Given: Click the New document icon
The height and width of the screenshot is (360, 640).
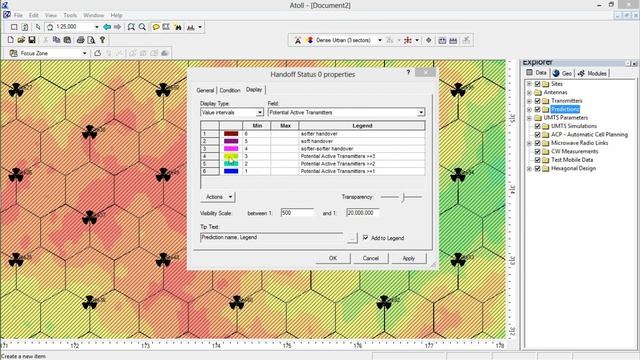Looking at the screenshot, I should pyautogui.click(x=11, y=40).
